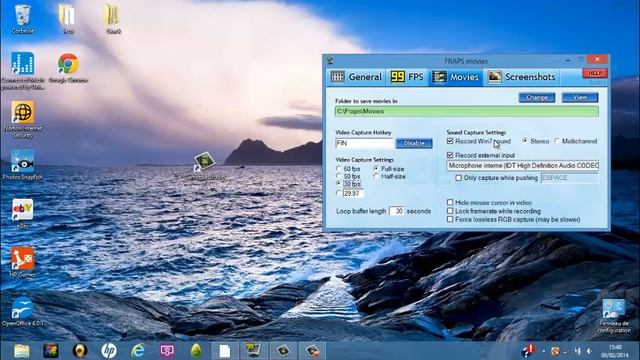The width and height of the screenshot is (640, 360).
Task: Click the C:\Fraps\Movies folder path field
Action: click(467, 111)
